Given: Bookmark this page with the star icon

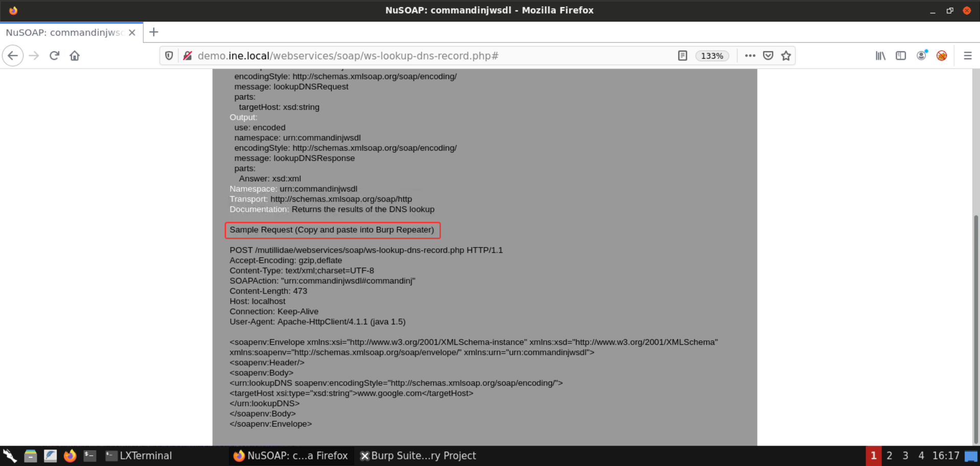Looking at the screenshot, I should point(786,56).
